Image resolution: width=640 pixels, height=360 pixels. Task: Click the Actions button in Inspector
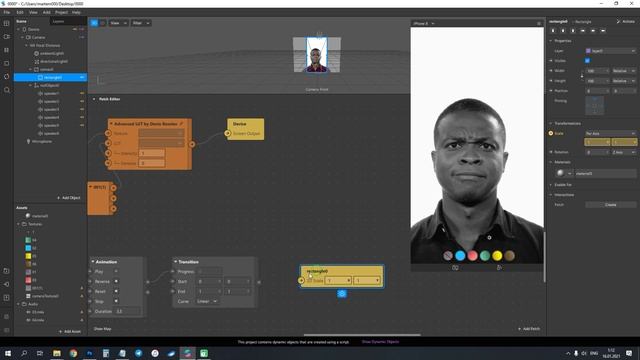pyautogui.click(x=626, y=21)
